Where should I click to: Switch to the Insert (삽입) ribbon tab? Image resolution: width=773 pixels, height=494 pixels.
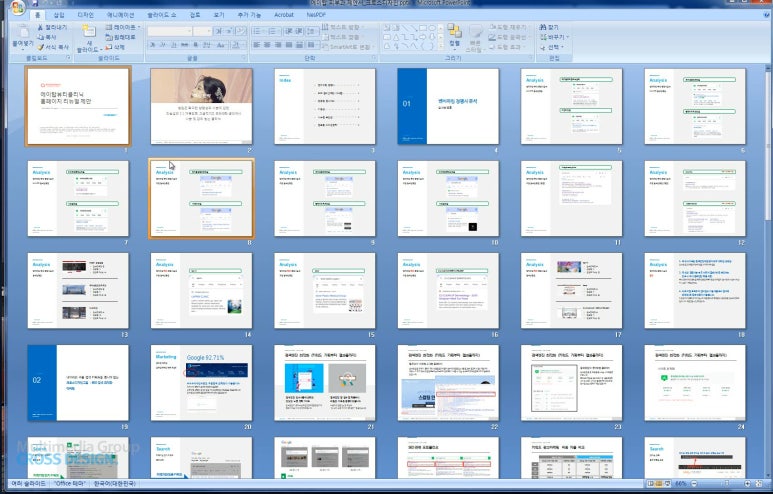coord(59,16)
